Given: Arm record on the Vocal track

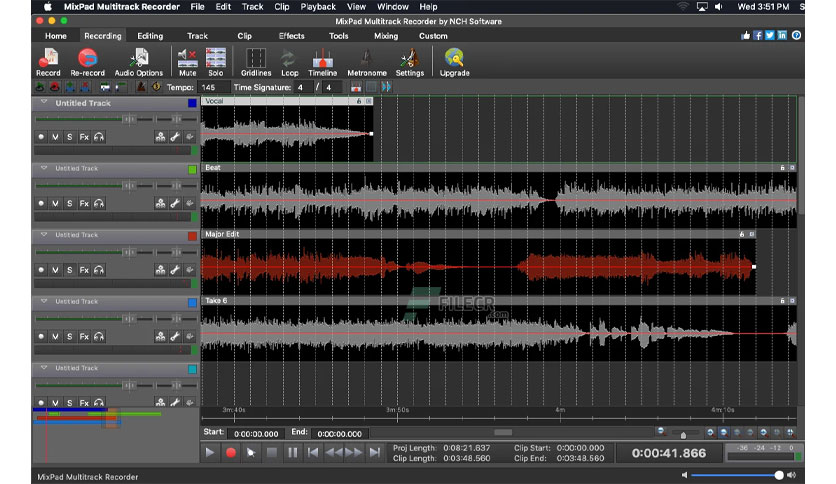Looking at the screenshot, I should coord(41,137).
